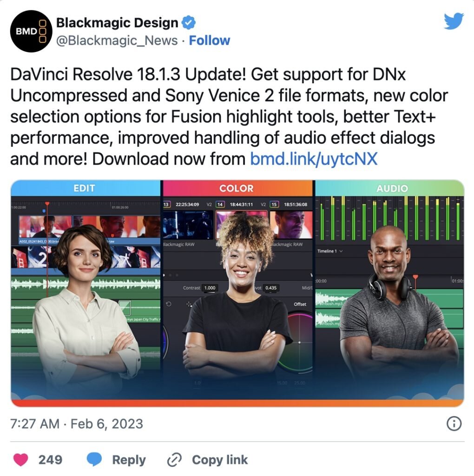Click the Copy link text
Viewport: 474px width, 476px height.
[220, 460]
